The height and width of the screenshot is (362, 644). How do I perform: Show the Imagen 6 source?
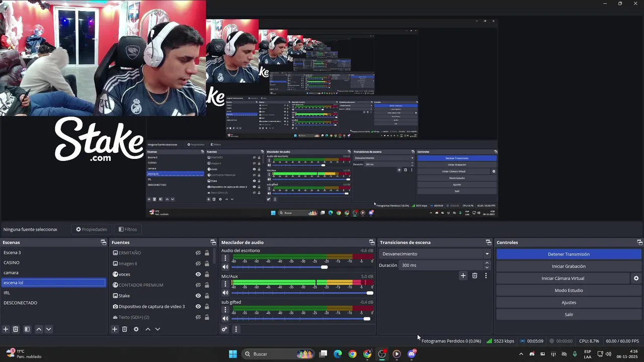coord(198,263)
